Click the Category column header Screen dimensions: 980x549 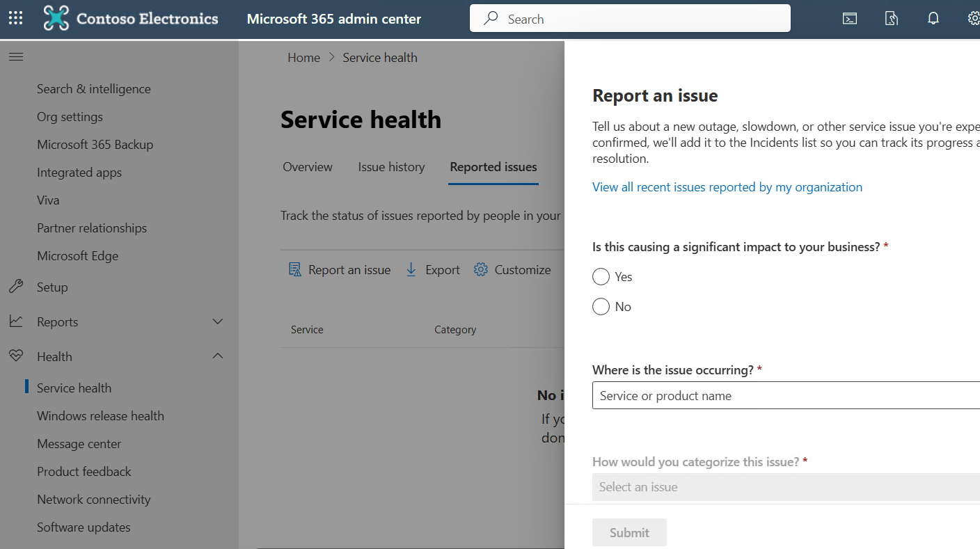click(x=455, y=330)
